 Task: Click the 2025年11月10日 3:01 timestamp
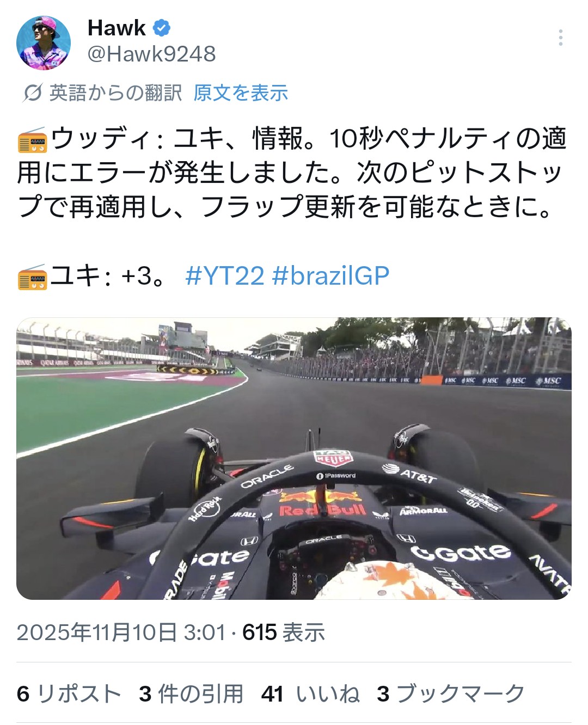121,632
